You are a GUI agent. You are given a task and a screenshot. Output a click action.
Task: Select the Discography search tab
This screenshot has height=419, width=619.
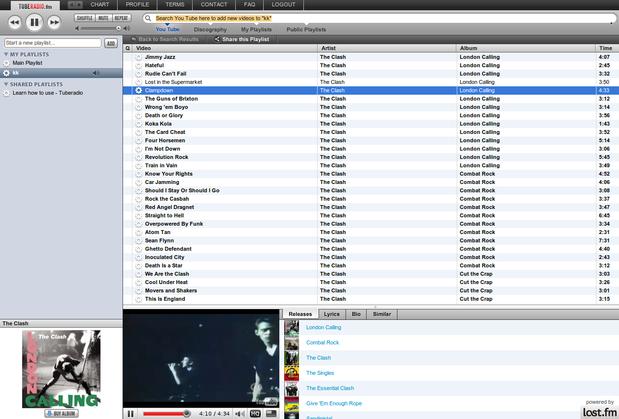coord(210,29)
